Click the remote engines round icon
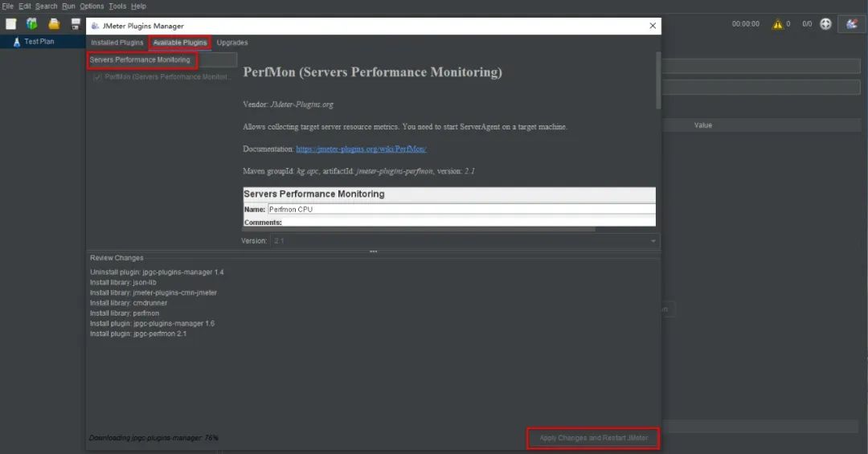The width and height of the screenshot is (868, 454). tap(825, 24)
